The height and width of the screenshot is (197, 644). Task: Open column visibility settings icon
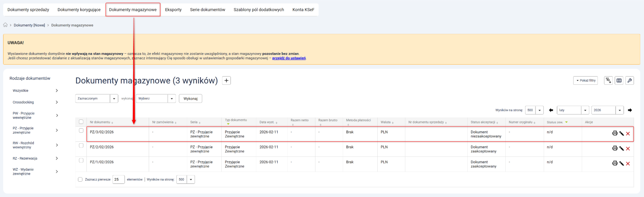click(x=619, y=81)
